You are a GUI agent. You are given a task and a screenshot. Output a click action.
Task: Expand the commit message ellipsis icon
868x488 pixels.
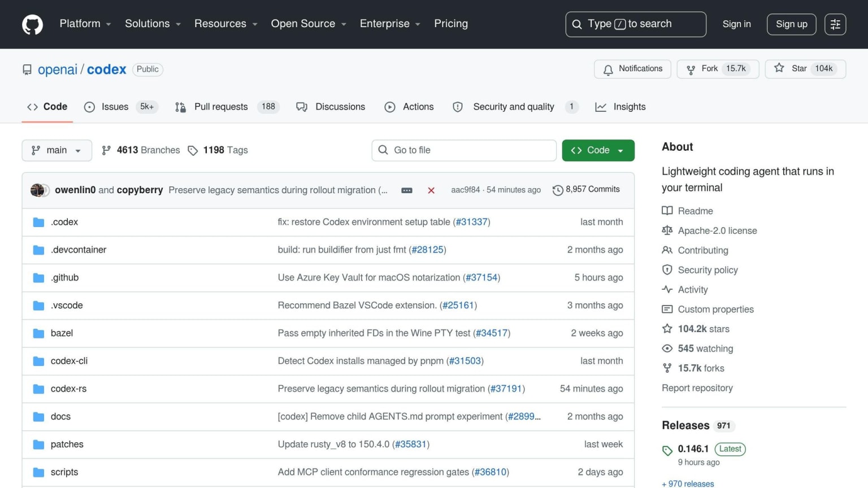tap(407, 190)
